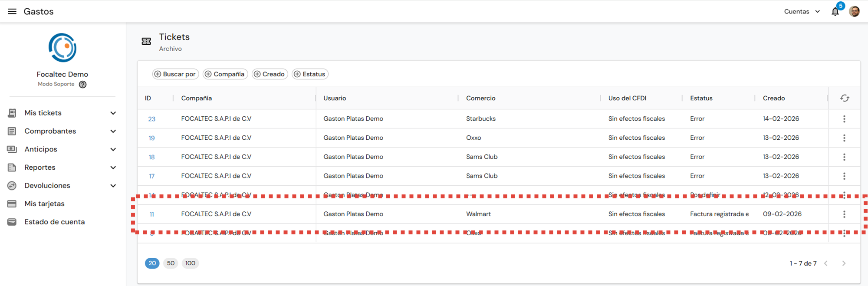Click the 09-02-2026 date in ticket 11 row
The image size is (868, 286).
pos(782,214)
